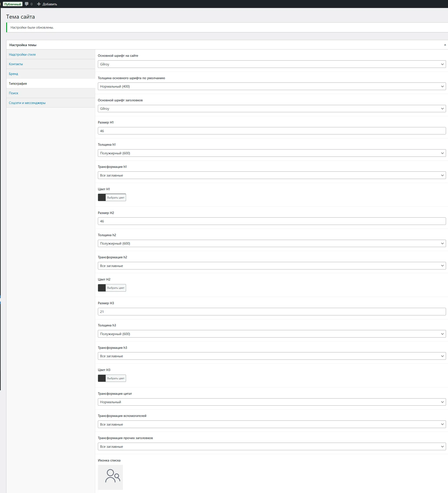The height and width of the screenshot is (493, 448).
Task: Open the Контакты settings tab
Action: tap(16, 64)
